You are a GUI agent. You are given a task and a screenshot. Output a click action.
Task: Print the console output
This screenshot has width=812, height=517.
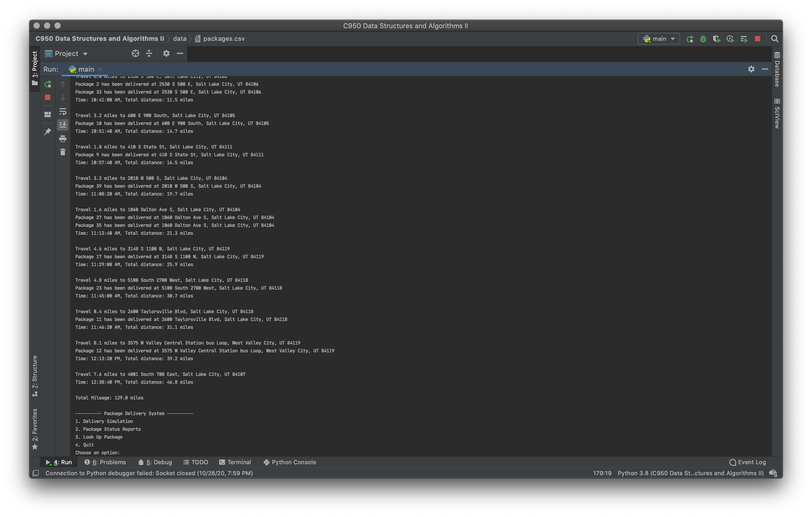tap(63, 139)
